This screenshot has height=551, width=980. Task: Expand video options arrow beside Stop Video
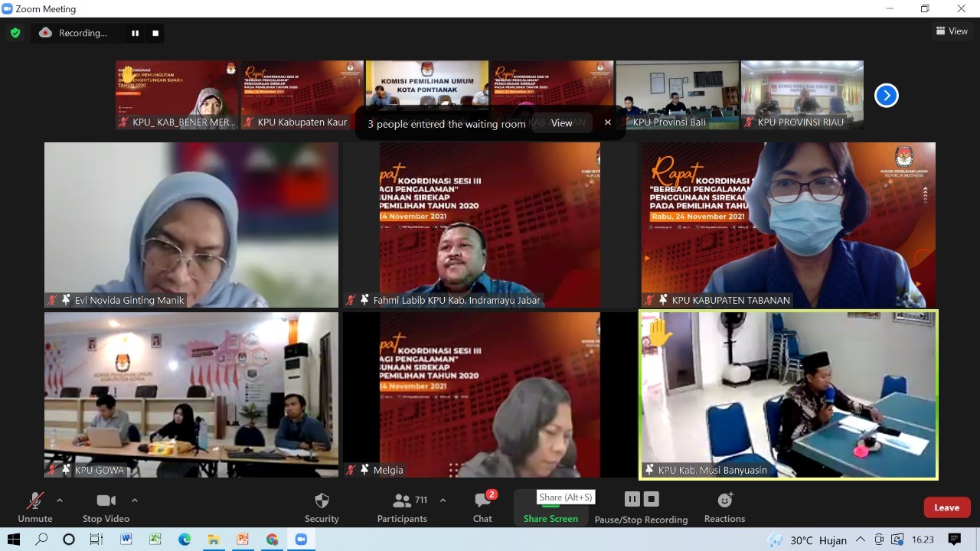135,500
